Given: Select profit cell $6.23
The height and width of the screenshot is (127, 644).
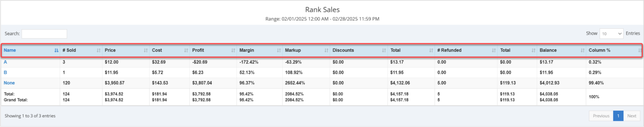Looking at the screenshot, I should pyautogui.click(x=198, y=72).
